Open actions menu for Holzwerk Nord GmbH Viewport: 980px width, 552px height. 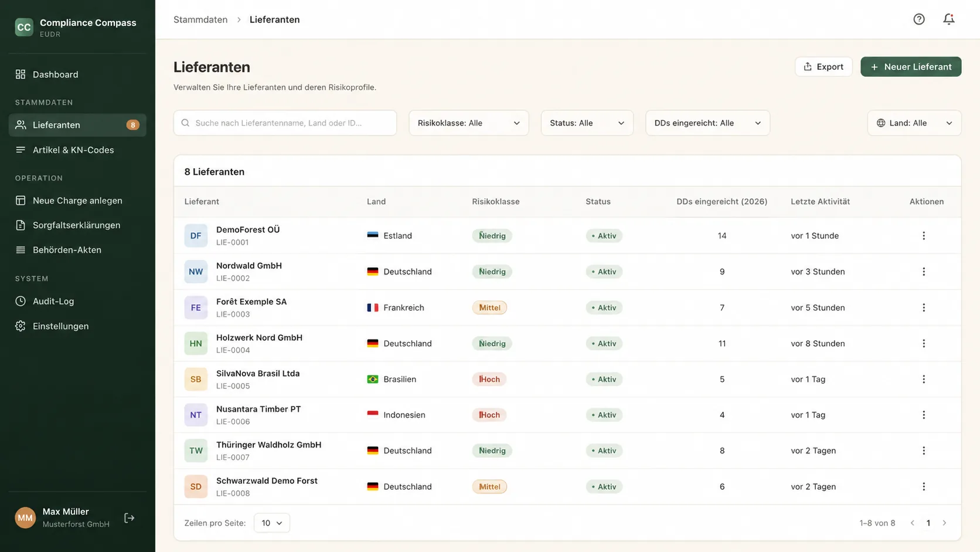[x=924, y=343]
